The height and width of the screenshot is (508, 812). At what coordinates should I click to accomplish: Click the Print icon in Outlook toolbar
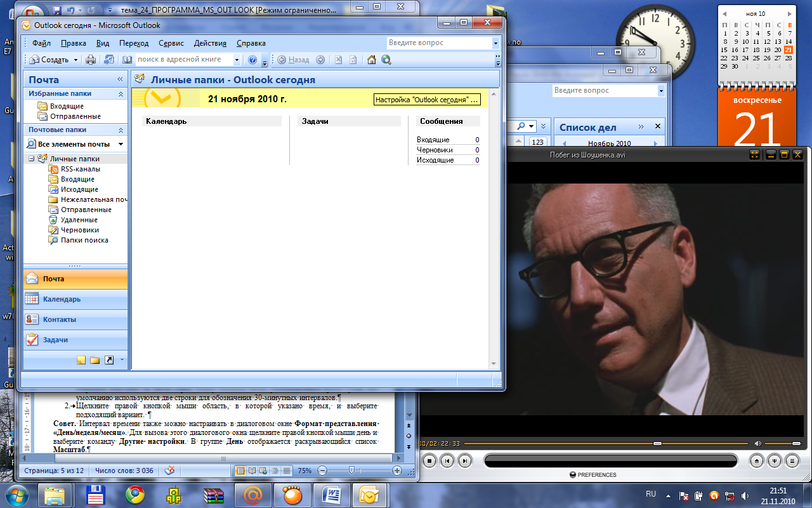pyautogui.click(x=91, y=60)
